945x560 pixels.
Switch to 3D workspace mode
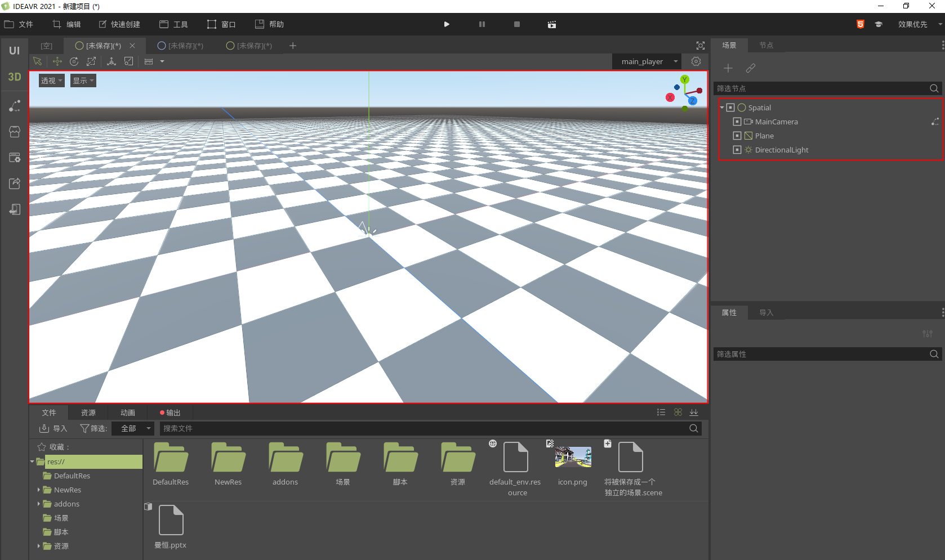(14, 77)
